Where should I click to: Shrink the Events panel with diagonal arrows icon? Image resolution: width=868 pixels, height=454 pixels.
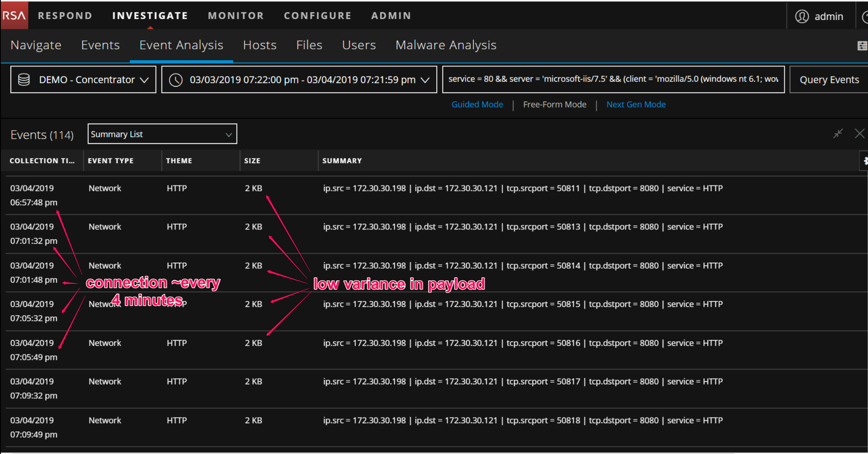coord(838,133)
